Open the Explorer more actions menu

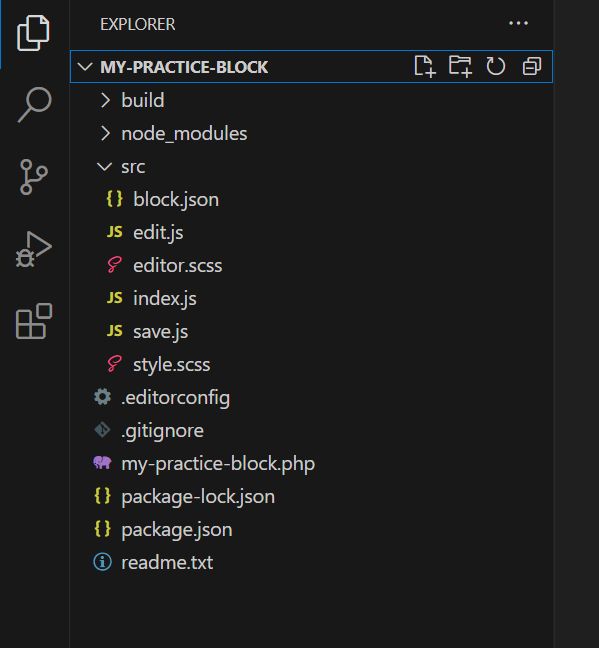pyautogui.click(x=518, y=24)
